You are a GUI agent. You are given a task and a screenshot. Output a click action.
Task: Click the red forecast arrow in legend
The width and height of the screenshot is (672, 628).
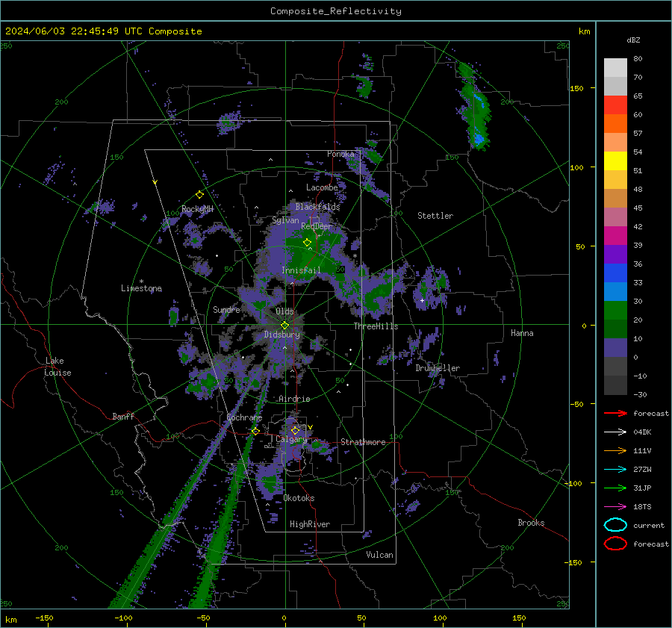click(615, 413)
